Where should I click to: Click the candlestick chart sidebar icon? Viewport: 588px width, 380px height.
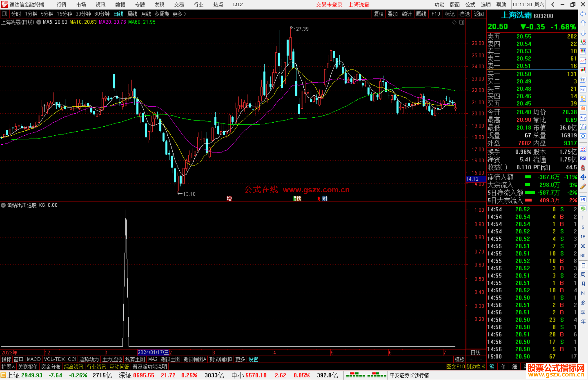coord(583,70)
